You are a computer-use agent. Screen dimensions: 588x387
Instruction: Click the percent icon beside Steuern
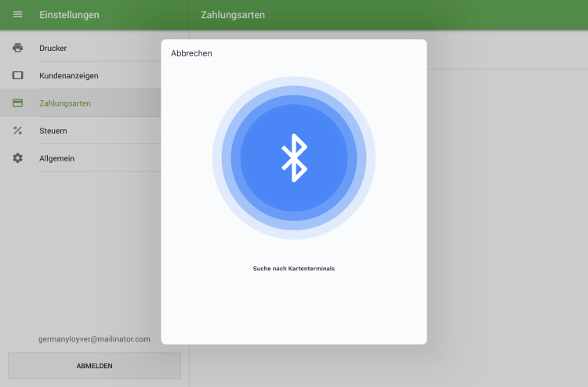(17, 130)
